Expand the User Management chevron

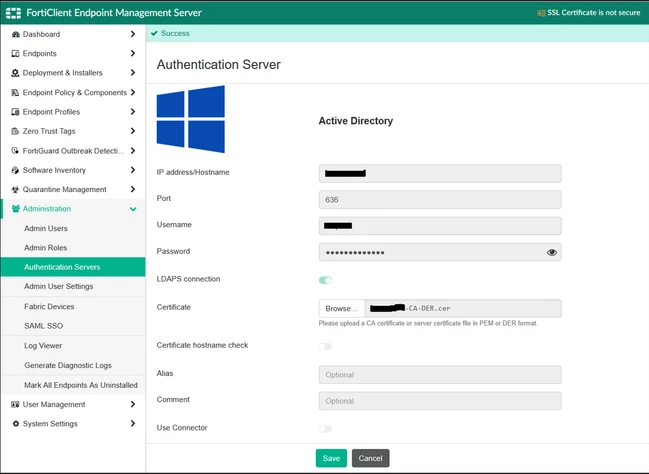point(133,404)
